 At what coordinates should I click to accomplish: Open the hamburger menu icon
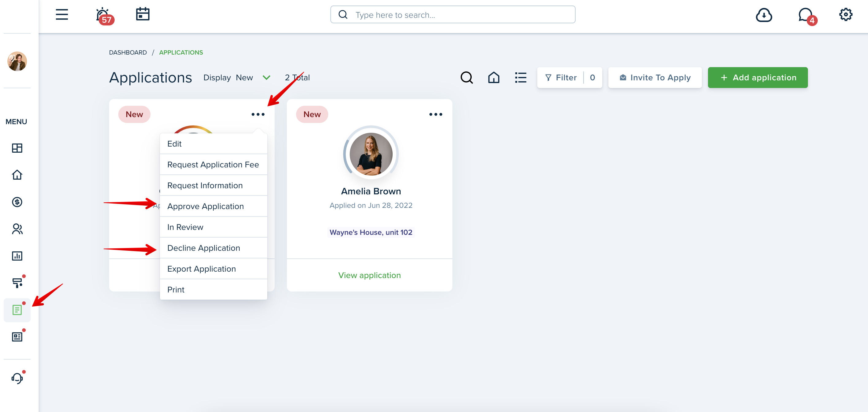click(x=62, y=14)
